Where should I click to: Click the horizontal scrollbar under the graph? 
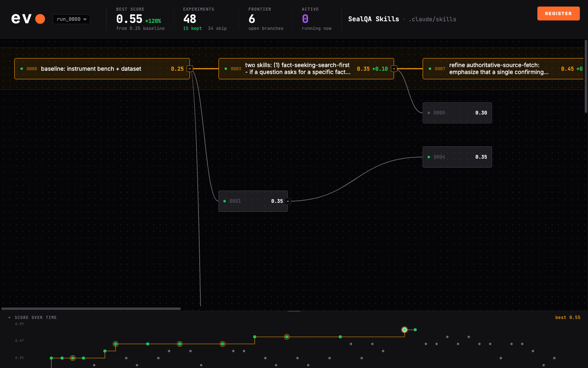(91, 309)
